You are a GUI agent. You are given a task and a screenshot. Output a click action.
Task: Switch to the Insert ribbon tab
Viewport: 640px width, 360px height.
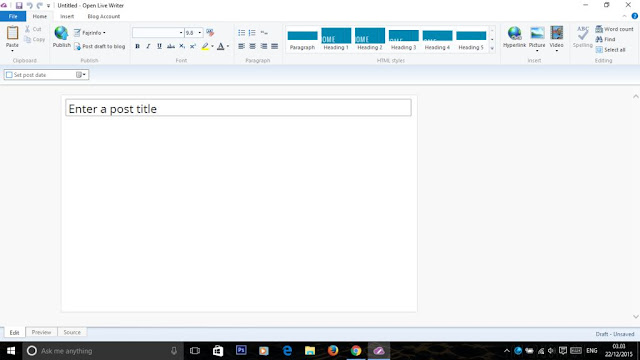pos(67,16)
